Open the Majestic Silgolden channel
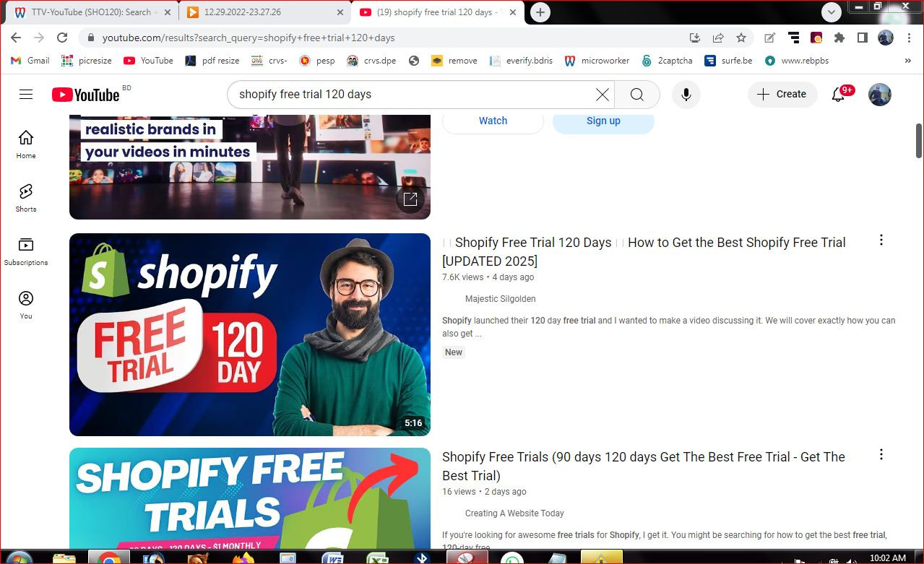924x564 pixels. 500,299
